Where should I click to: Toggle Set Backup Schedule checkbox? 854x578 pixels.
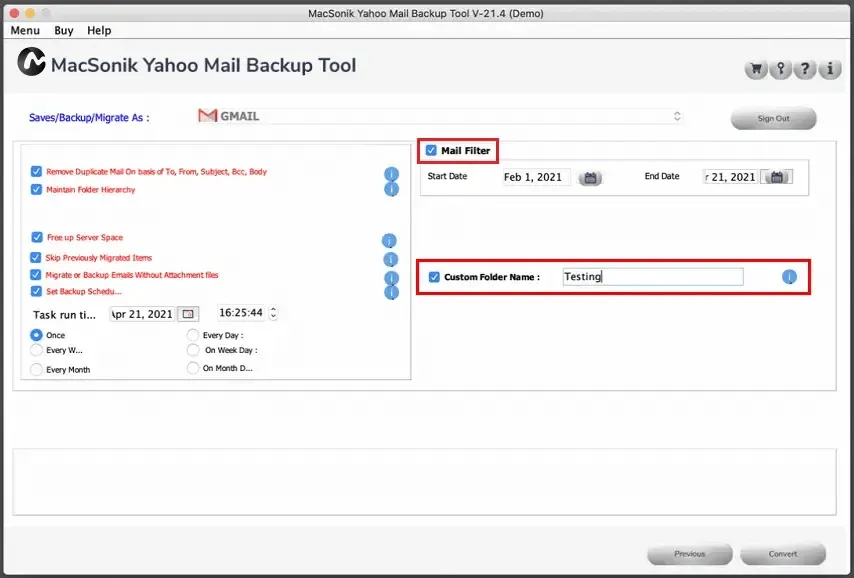pyautogui.click(x=36, y=291)
